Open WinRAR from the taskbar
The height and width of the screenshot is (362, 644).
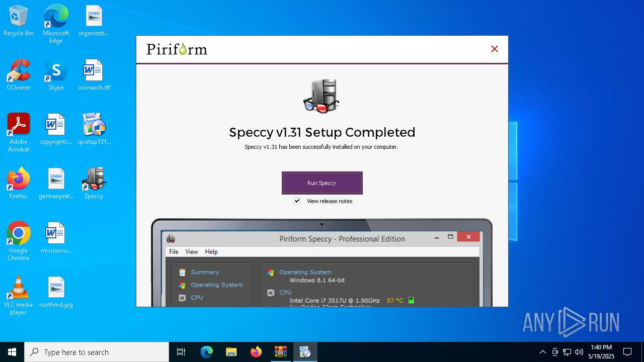(280, 352)
